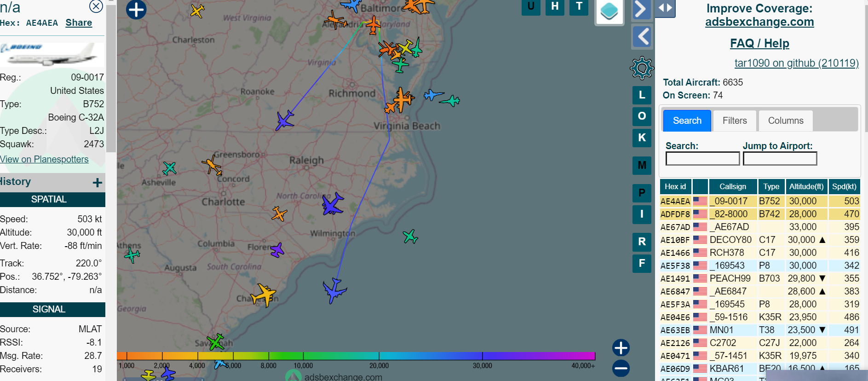This screenshot has width=868, height=381.
Task: Open tar1090 on github link
Action: [796, 63]
